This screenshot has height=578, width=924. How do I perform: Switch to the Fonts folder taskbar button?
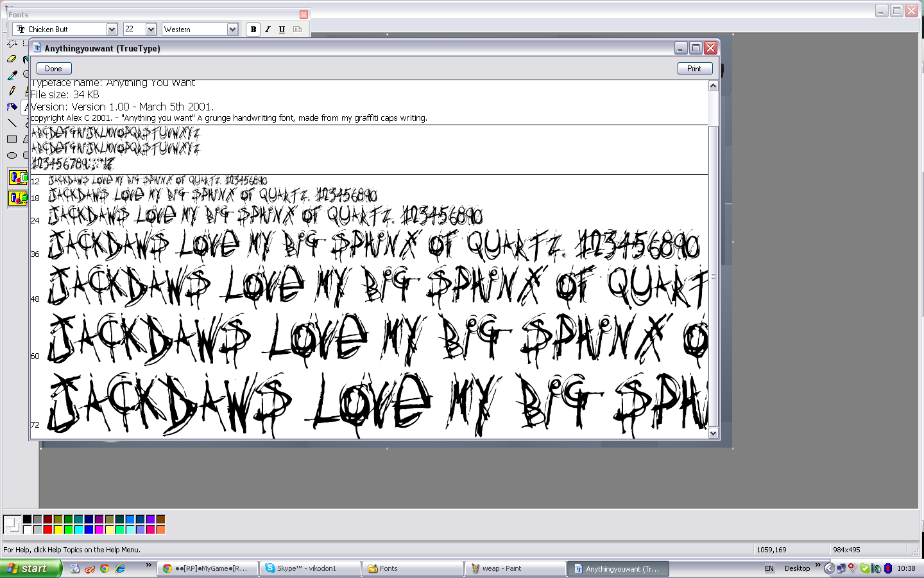pyautogui.click(x=413, y=568)
